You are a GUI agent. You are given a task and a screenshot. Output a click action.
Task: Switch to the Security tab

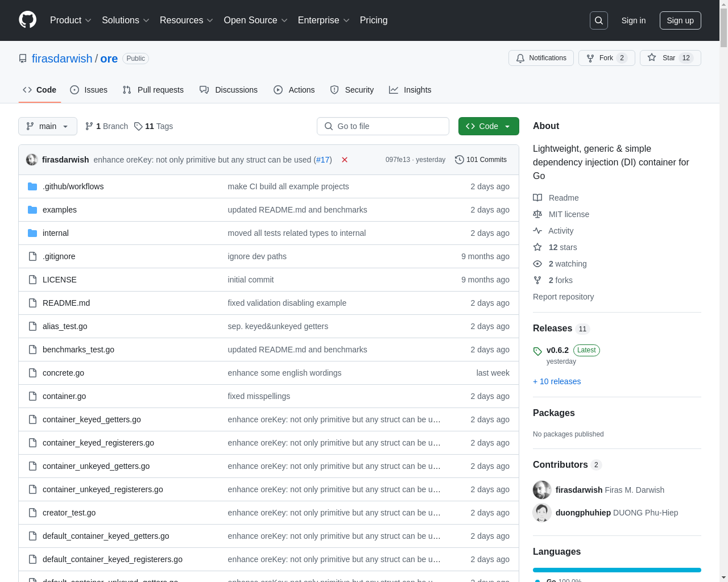tap(352, 90)
